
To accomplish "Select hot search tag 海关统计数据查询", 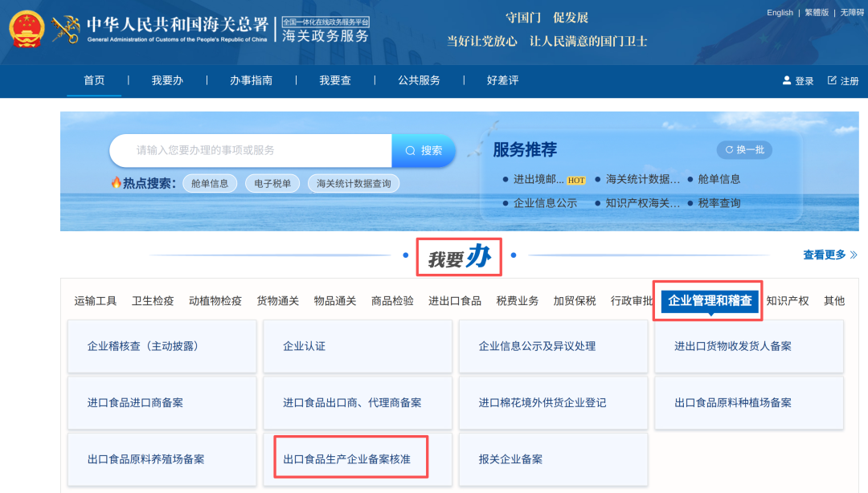I will [354, 183].
